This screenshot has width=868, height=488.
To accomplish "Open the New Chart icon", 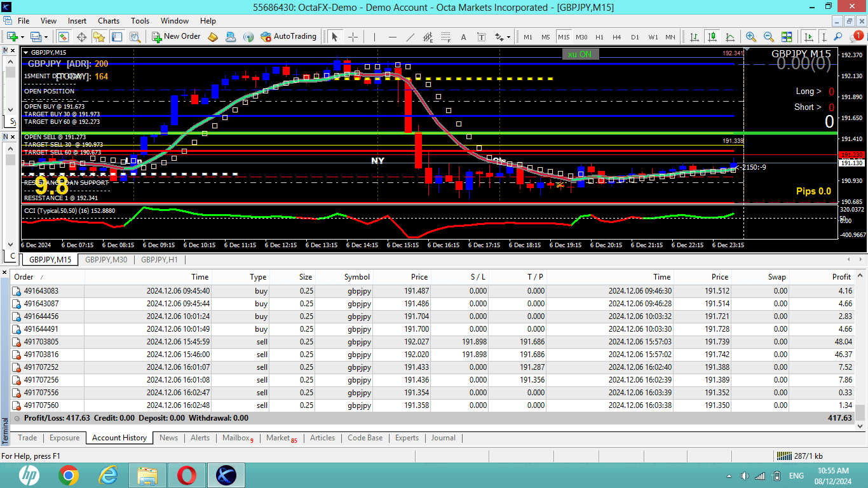I will coord(12,37).
